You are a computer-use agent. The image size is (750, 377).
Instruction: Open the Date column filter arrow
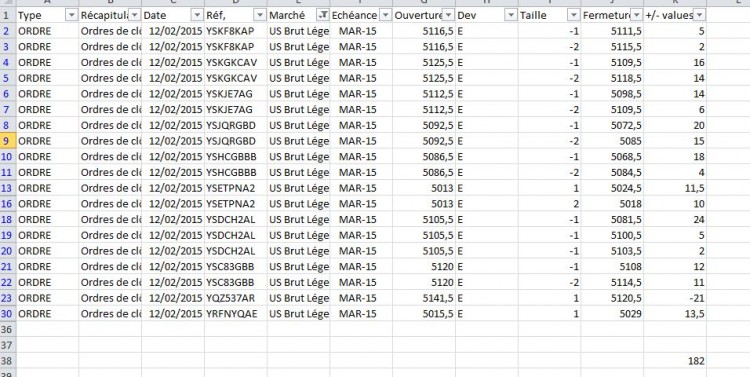pyautogui.click(x=197, y=16)
